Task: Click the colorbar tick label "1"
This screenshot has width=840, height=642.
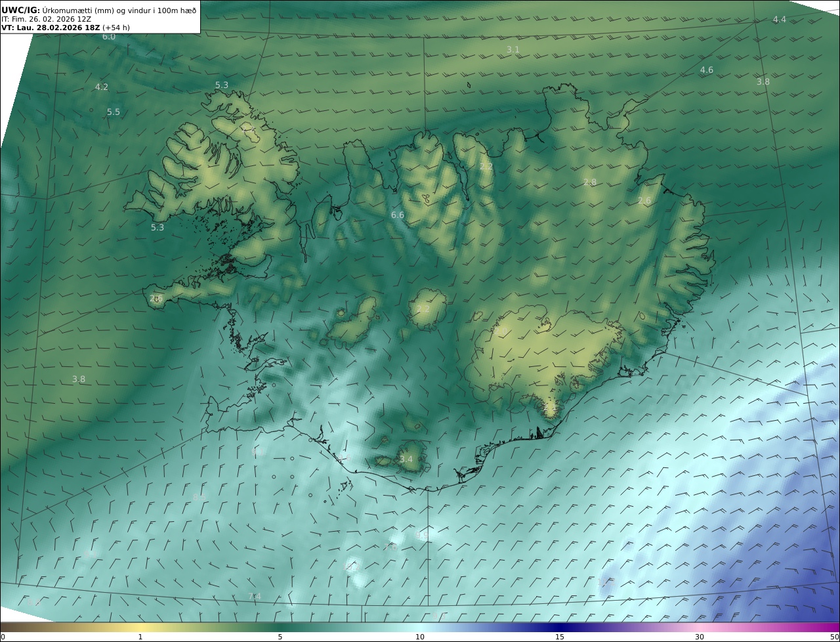Action: tap(140, 637)
